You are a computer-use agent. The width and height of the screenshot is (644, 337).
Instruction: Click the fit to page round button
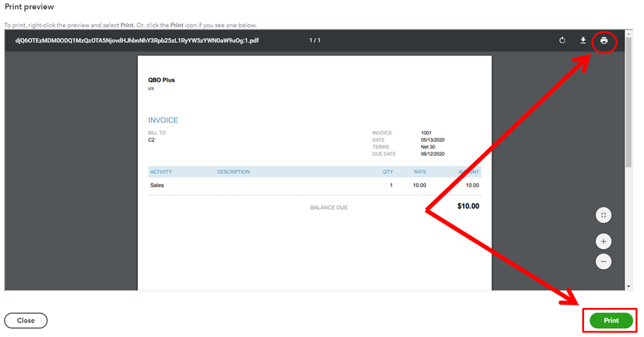click(603, 215)
